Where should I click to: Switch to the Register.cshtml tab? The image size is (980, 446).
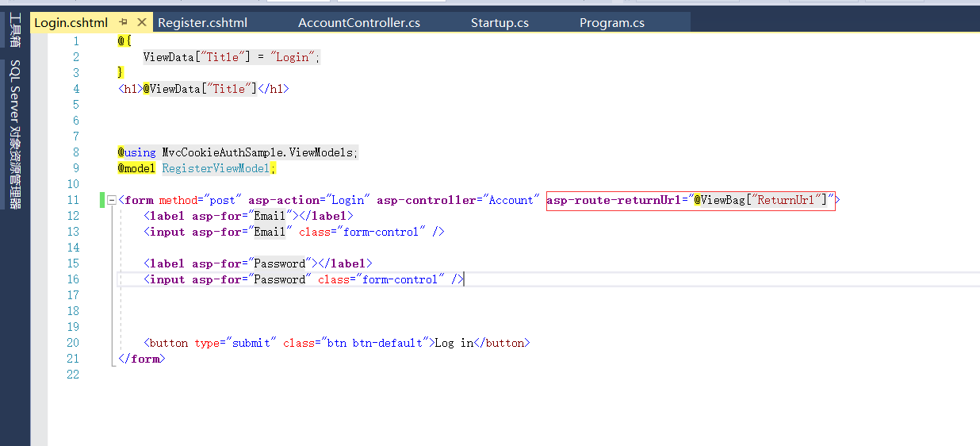coord(203,23)
